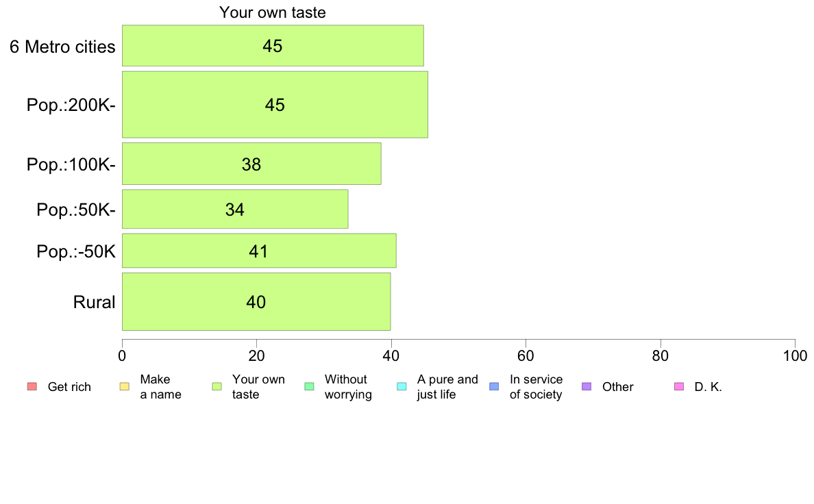814x504 pixels.
Task: Click the Pop.:-50K bar showing 41
Action: [x=260, y=251]
